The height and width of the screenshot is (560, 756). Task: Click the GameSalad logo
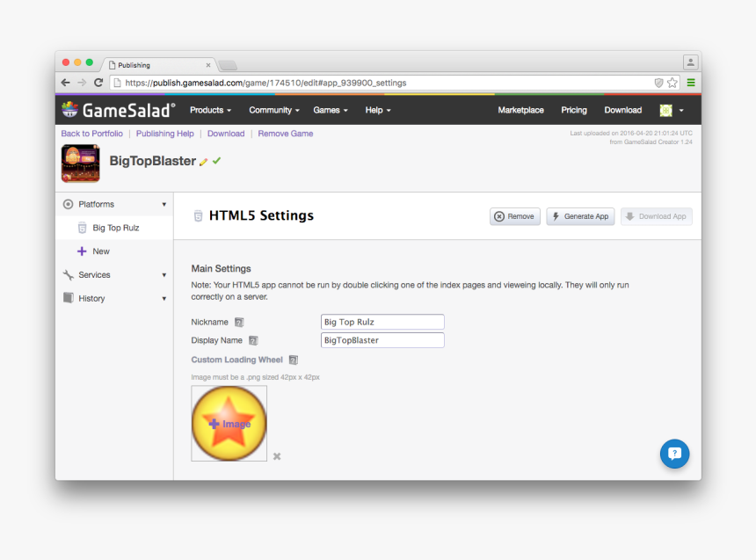(119, 110)
